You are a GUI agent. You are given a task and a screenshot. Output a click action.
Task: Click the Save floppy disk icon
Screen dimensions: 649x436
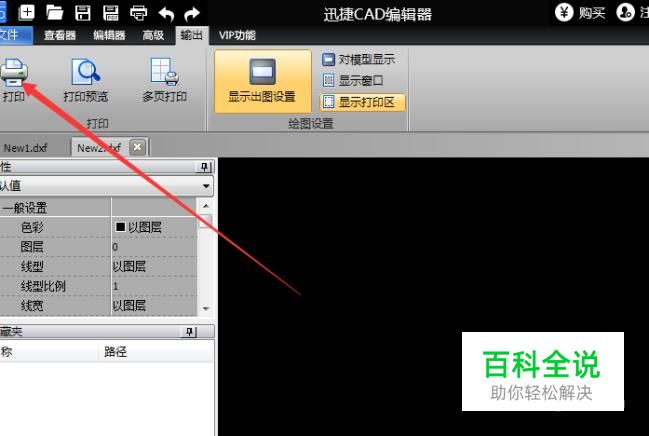tap(83, 13)
